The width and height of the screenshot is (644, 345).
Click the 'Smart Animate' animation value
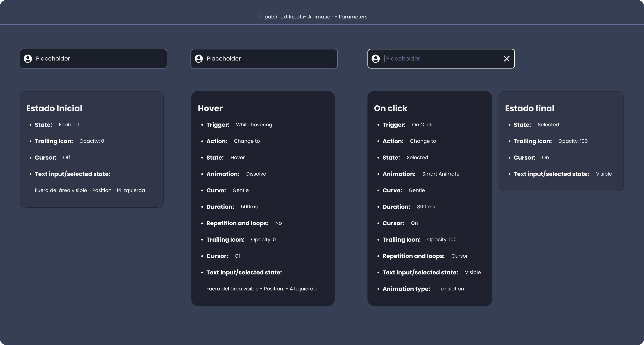[x=441, y=174]
